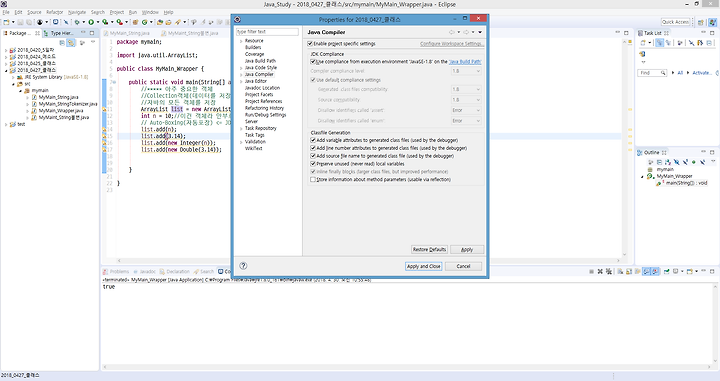
Task: Expand 2018_0420 project in Package Explorer
Action: point(6,50)
